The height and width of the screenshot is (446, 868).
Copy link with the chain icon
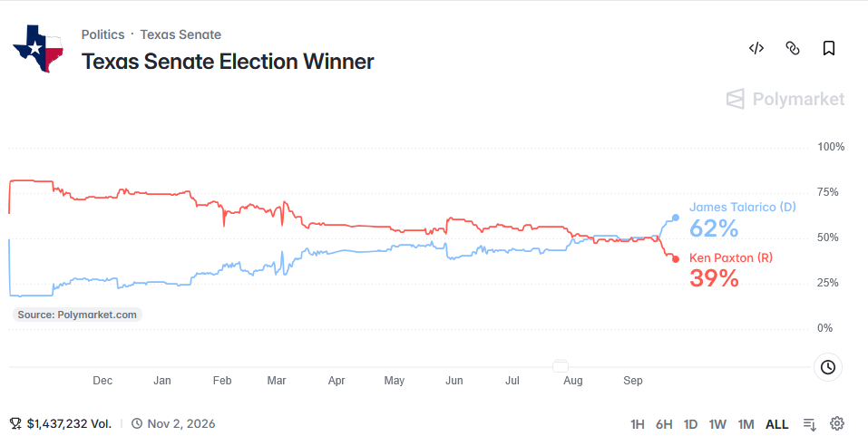(x=793, y=48)
